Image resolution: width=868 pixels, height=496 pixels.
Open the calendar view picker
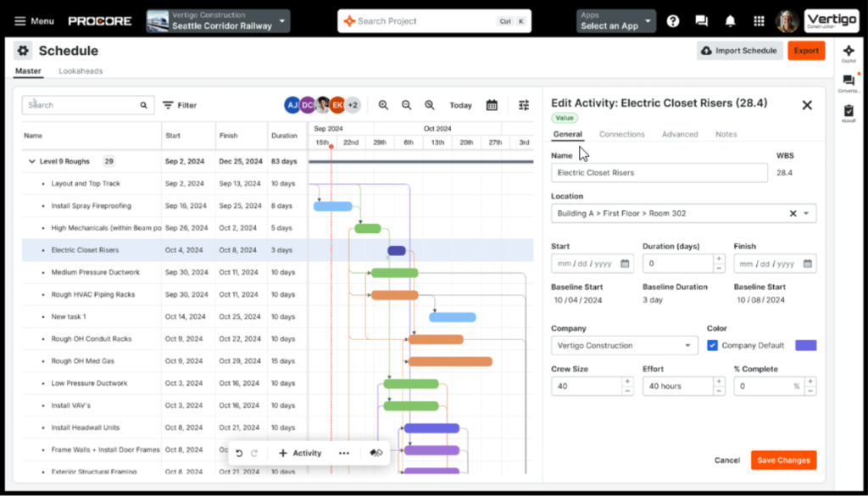point(492,104)
